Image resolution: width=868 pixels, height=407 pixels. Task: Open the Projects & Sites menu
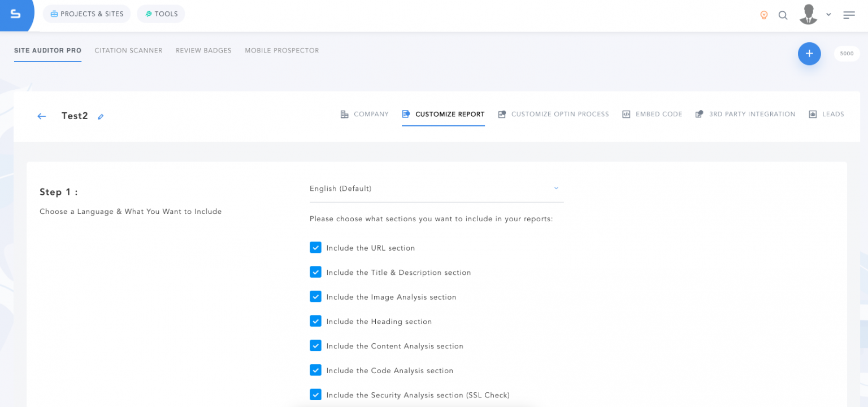pos(86,14)
